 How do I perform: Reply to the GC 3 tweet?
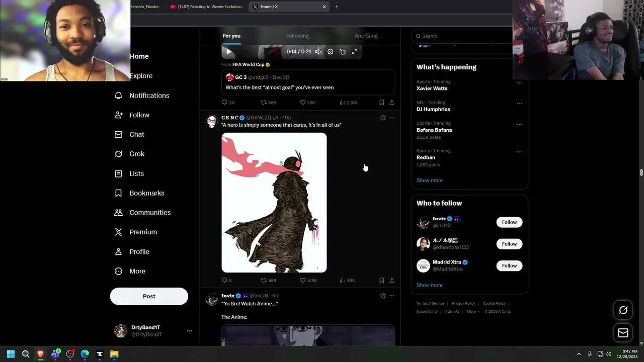tap(228, 103)
